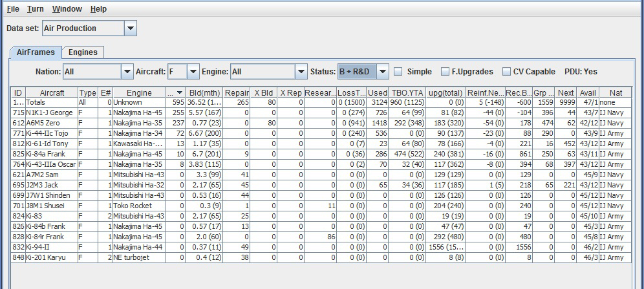This screenshot has height=289, width=644.
Task: Sort by the Aircraft column header
Action: [52, 92]
